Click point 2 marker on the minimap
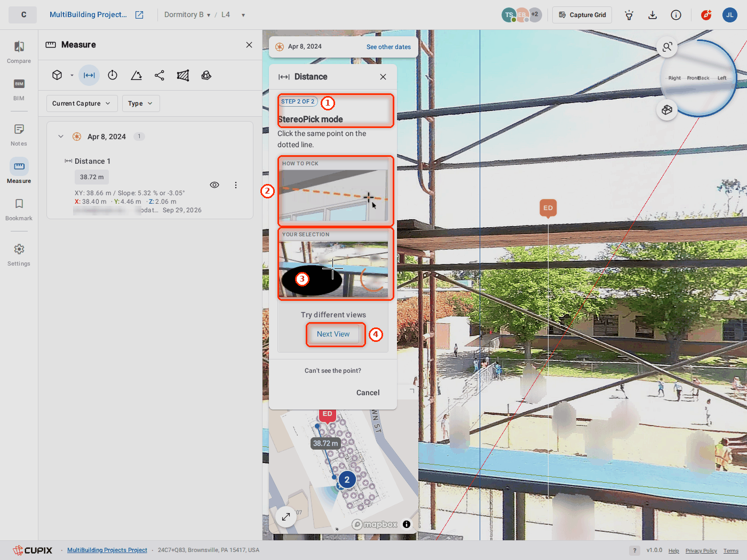The image size is (747, 560). pyautogui.click(x=347, y=479)
